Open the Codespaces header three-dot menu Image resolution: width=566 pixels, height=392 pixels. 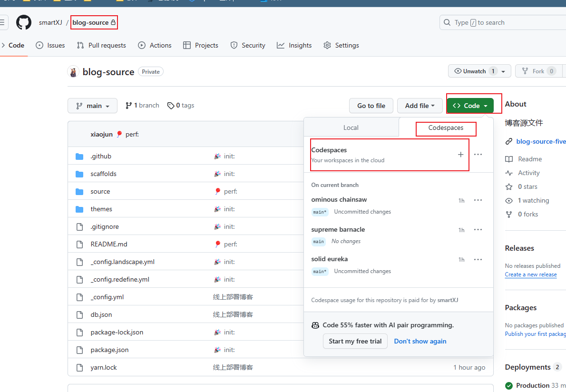tap(478, 155)
